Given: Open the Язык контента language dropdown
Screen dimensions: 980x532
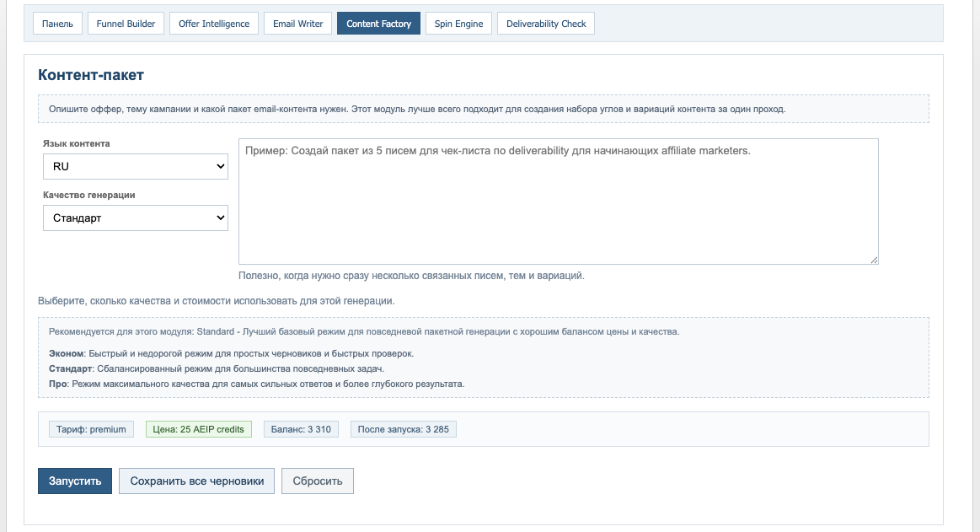Looking at the screenshot, I should coord(135,166).
